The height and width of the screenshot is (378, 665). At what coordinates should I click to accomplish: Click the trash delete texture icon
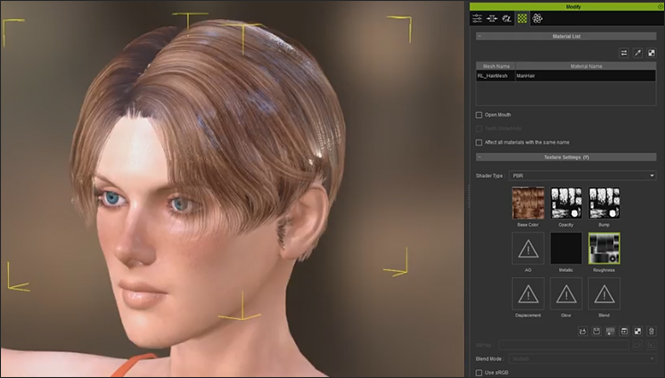[x=651, y=331]
